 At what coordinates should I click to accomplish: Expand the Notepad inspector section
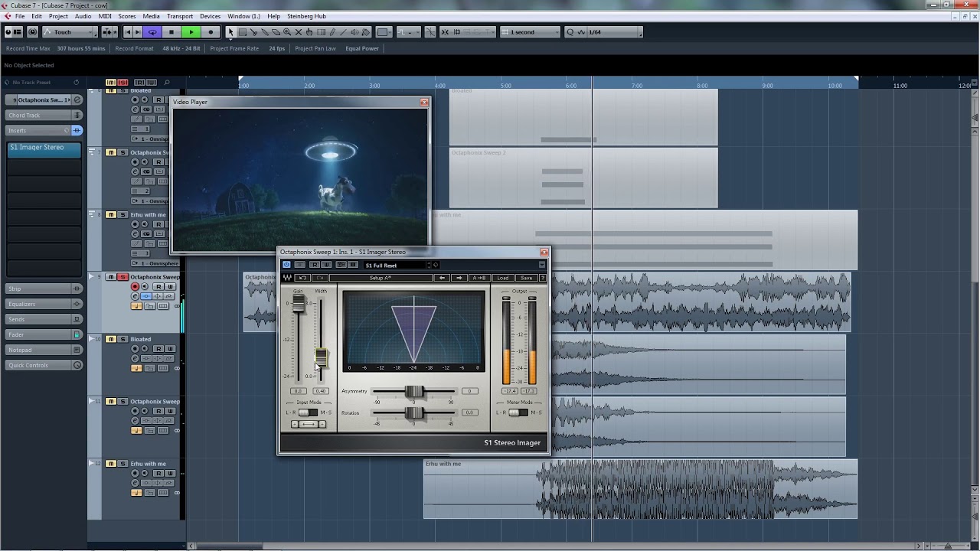click(x=44, y=350)
